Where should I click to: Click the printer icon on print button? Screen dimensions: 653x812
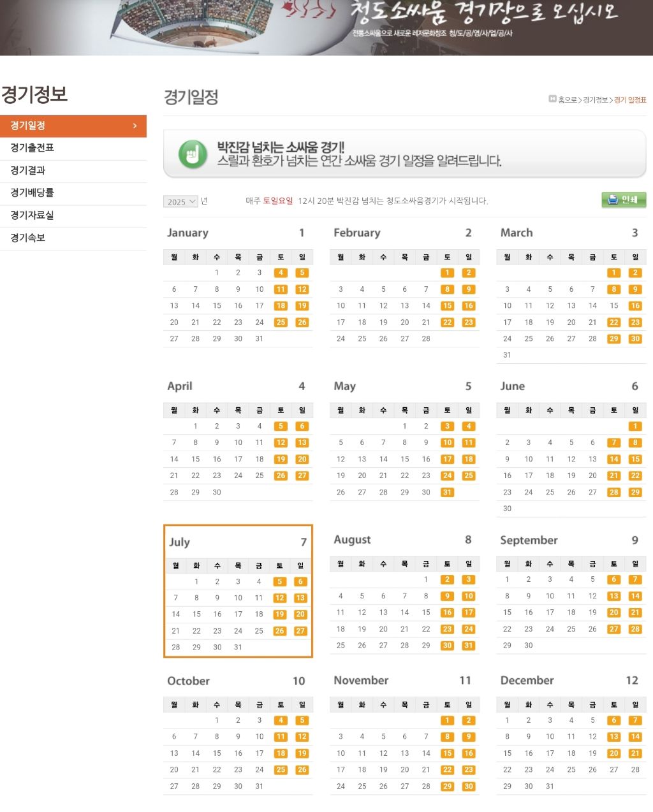click(x=613, y=199)
